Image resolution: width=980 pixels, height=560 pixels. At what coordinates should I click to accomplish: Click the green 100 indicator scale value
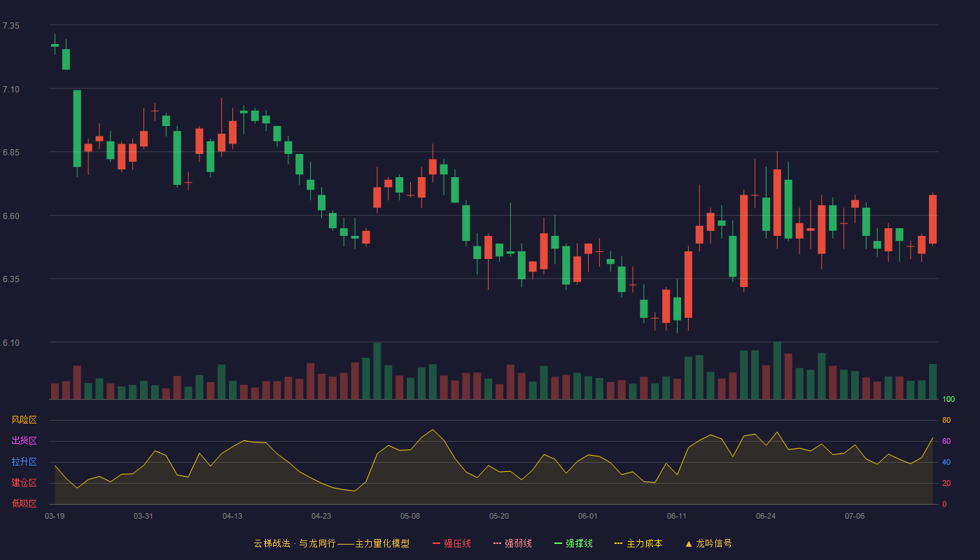click(x=948, y=400)
